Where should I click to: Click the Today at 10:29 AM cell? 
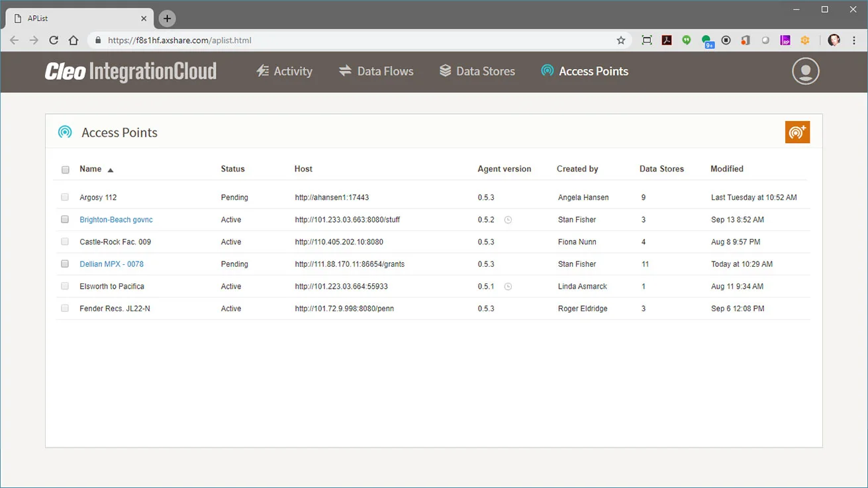(742, 264)
